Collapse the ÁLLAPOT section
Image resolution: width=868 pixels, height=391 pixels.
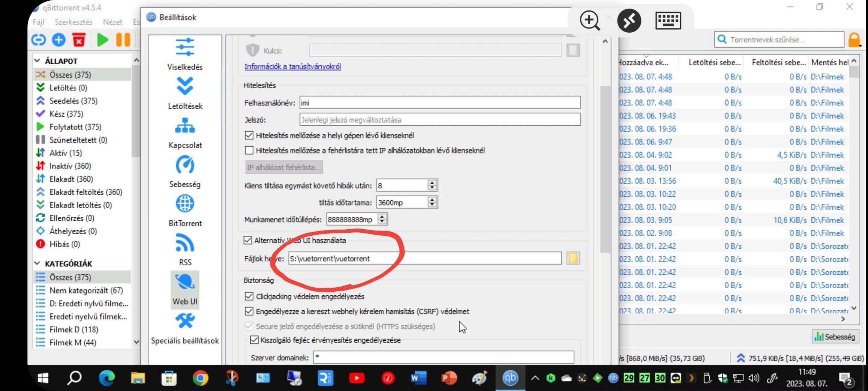pos(37,60)
